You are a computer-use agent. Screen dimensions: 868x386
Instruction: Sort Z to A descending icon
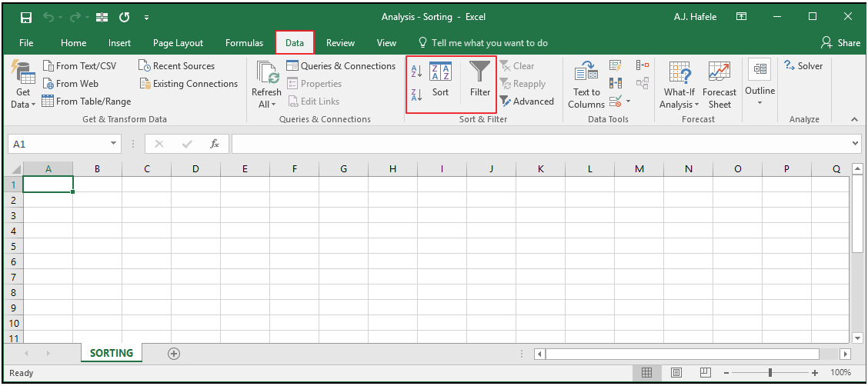pyautogui.click(x=416, y=95)
